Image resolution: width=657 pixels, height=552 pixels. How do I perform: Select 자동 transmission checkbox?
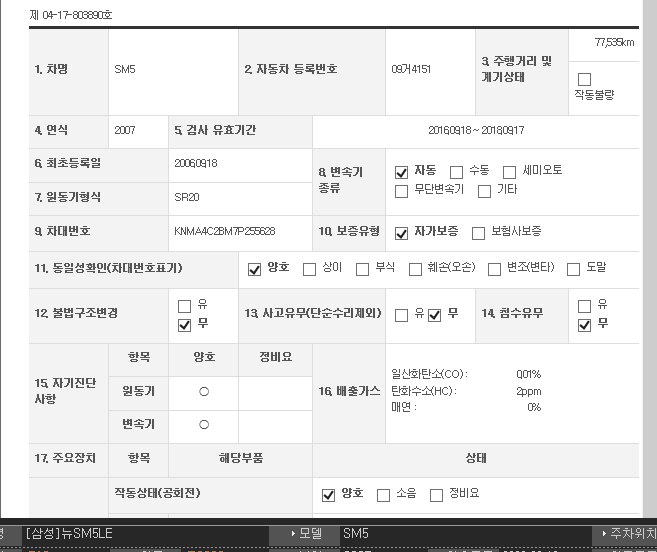pyautogui.click(x=402, y=172)
